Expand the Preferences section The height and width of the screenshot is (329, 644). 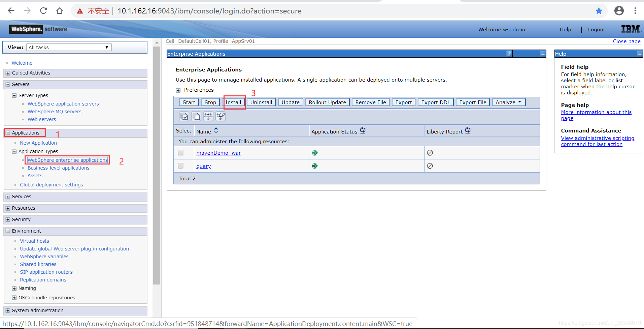178,90
